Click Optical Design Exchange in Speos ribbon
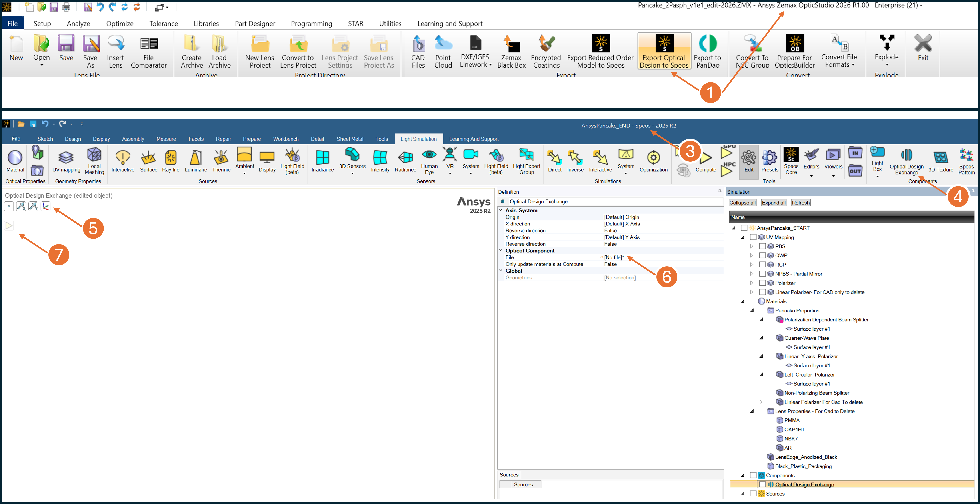Image resolution: width=980 pixels, height=504 pixels. click(907, 161)
